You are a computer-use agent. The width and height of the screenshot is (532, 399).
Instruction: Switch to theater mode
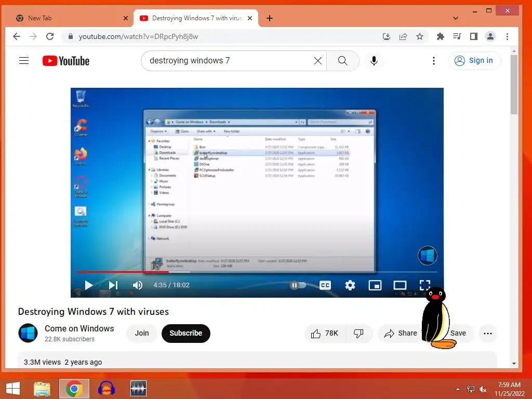point(400,285)
